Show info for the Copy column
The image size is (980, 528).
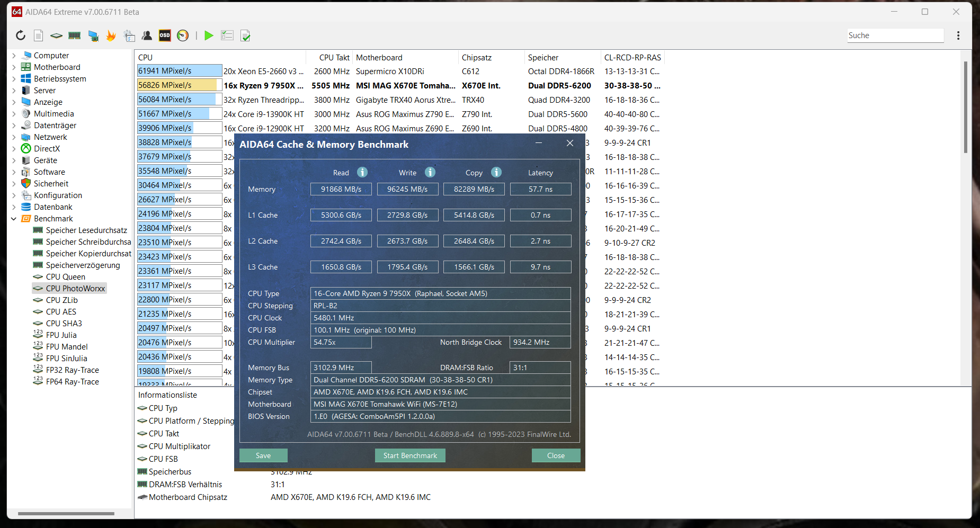point(496,172)
